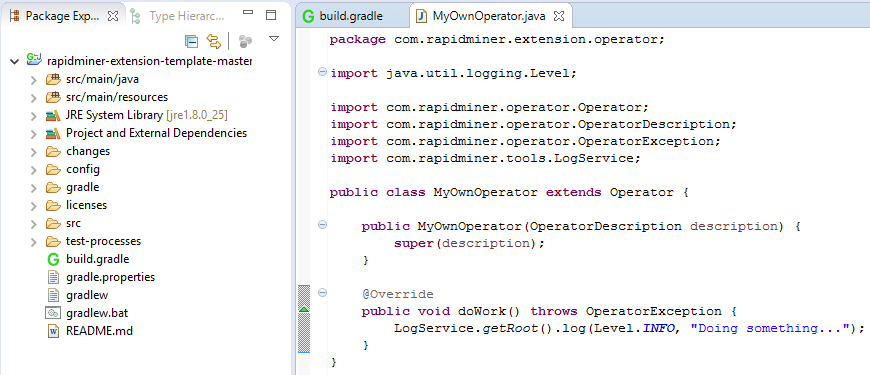Click the gradle folder icon

53,188
